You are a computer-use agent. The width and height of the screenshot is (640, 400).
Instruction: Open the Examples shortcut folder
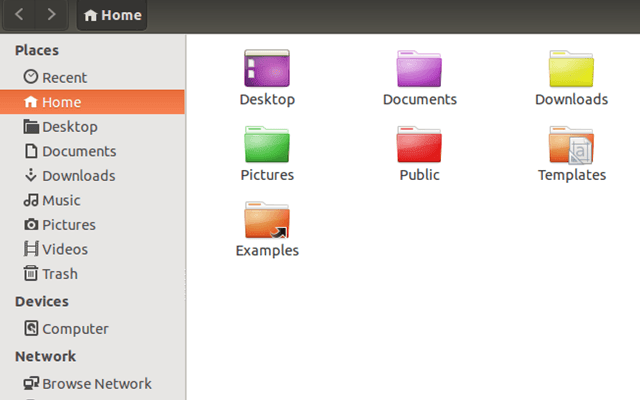coord(267,220)
